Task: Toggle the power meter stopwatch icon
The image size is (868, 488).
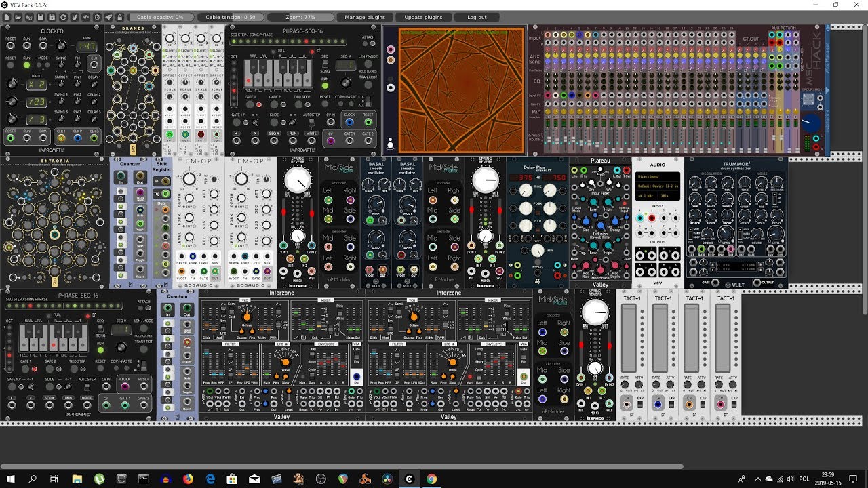Action: tap(96, 17)
